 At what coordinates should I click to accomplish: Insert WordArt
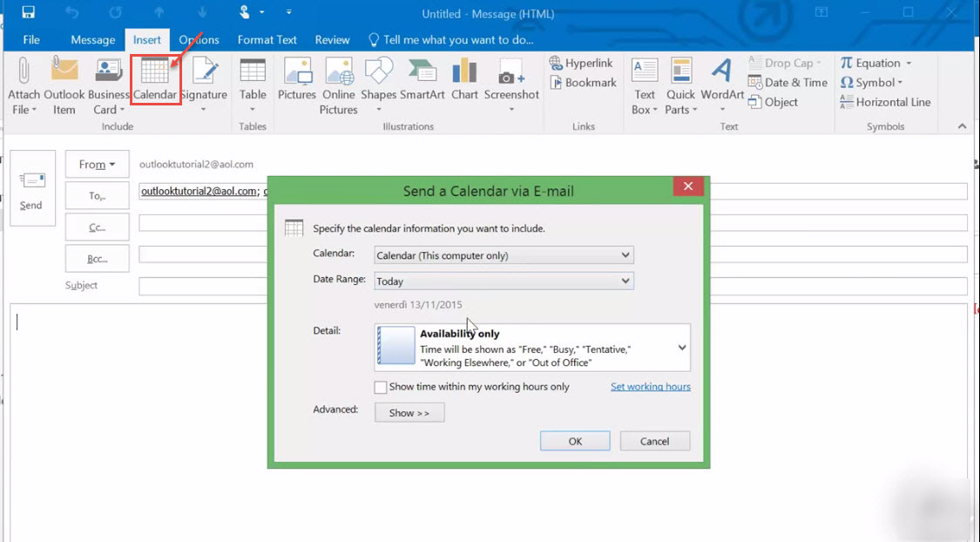click(722, 85)
